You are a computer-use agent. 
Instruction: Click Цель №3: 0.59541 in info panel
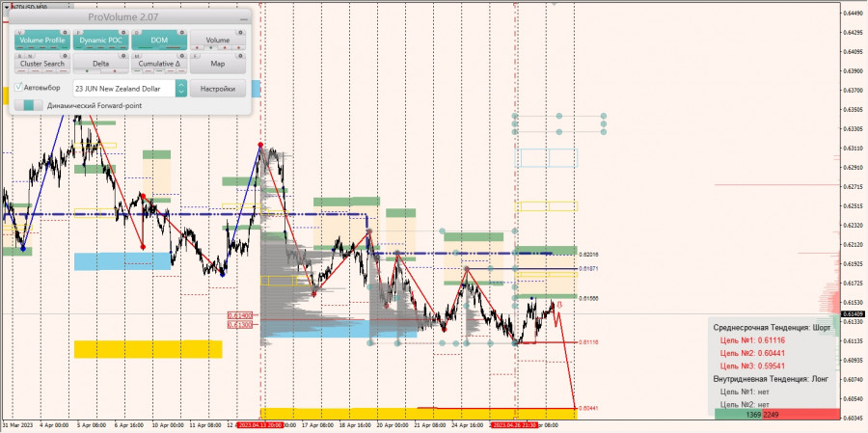pos(752,366)
